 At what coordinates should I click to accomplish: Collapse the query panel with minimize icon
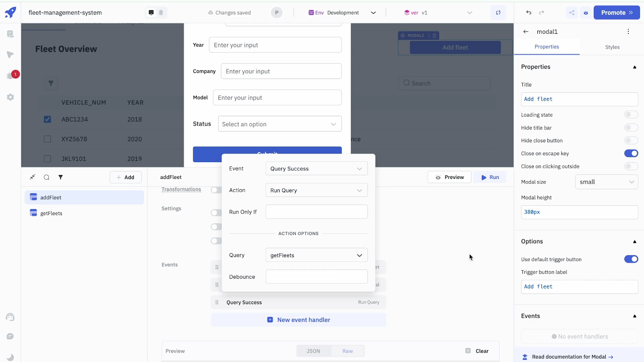(x=32, y=177)
